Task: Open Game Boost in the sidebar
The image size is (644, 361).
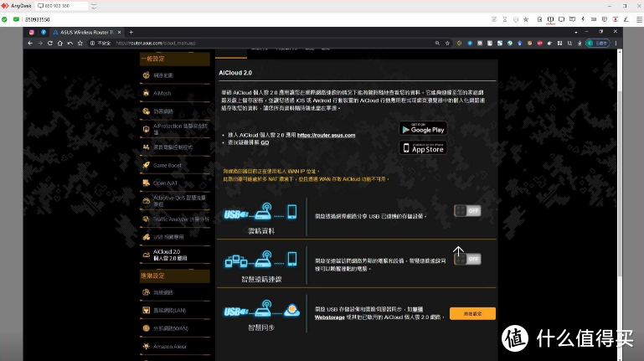Action: click(174, 165)
